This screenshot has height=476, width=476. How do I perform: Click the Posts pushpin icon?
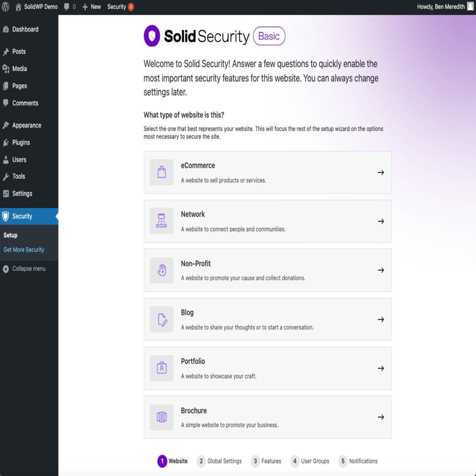[6, 52]
